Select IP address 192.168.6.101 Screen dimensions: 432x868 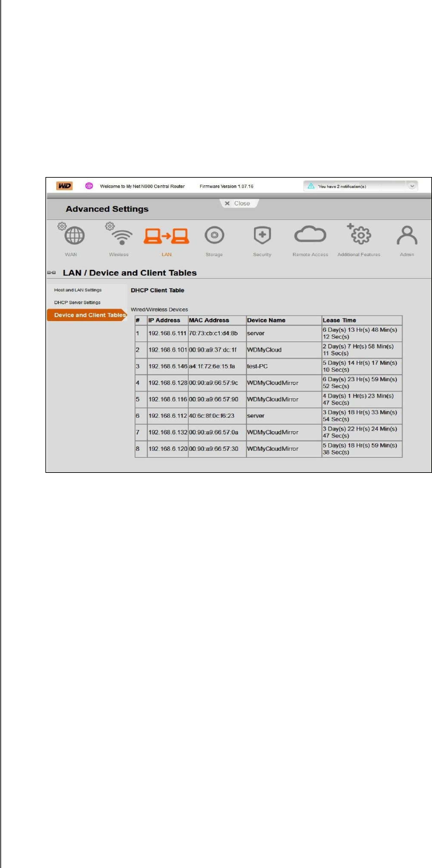coord(167,350)
